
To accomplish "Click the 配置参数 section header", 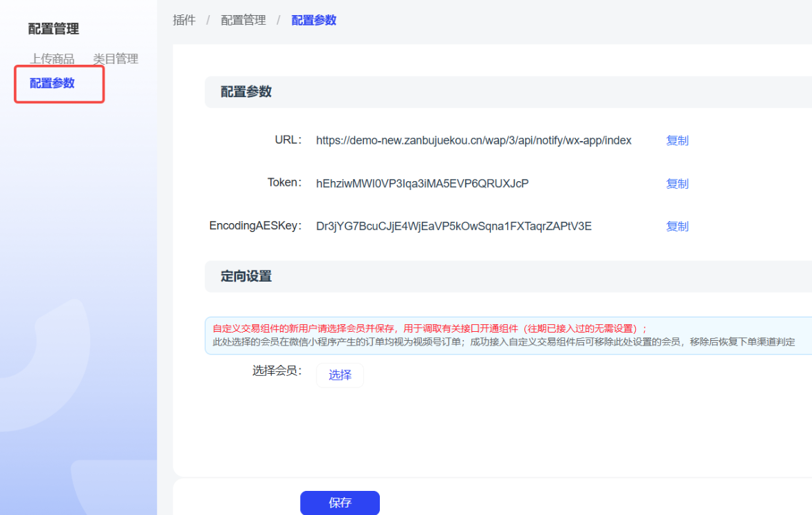I will (x=246, y=92).
